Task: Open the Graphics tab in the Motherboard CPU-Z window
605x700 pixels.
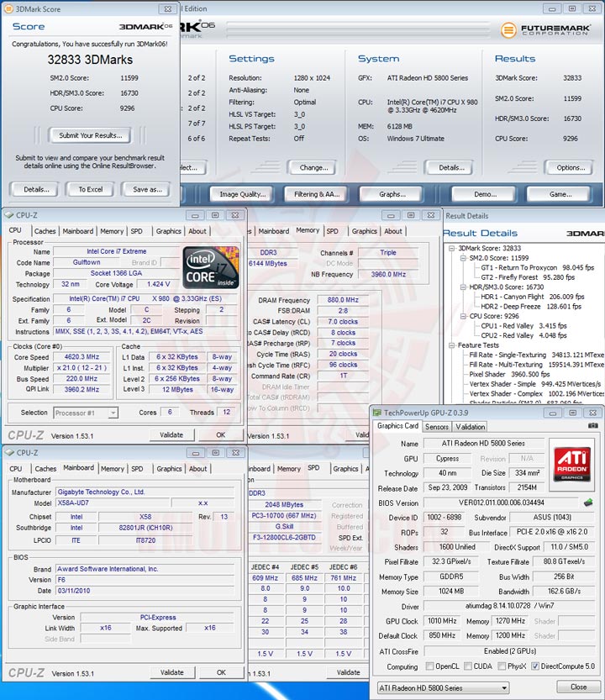Action: click(169, 469)
